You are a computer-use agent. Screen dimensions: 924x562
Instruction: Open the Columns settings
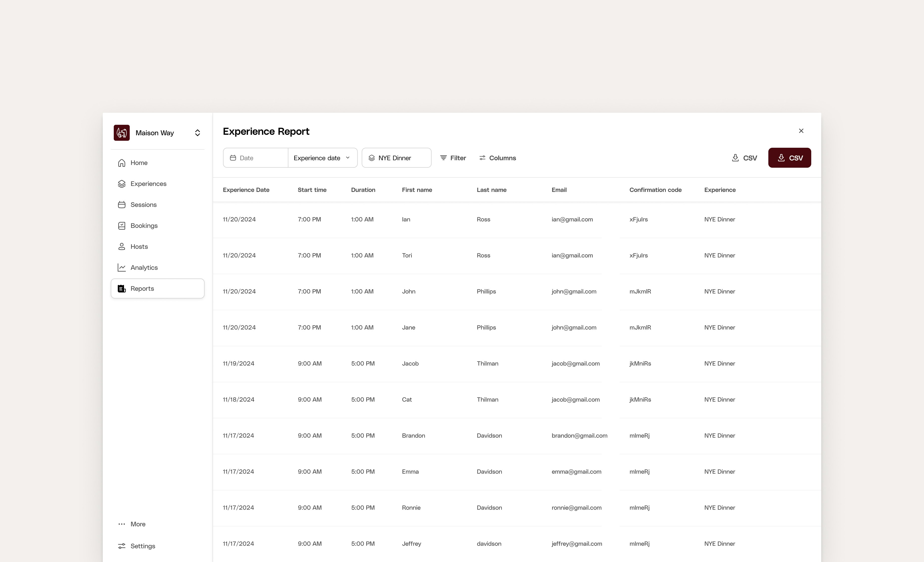point(497,158)
